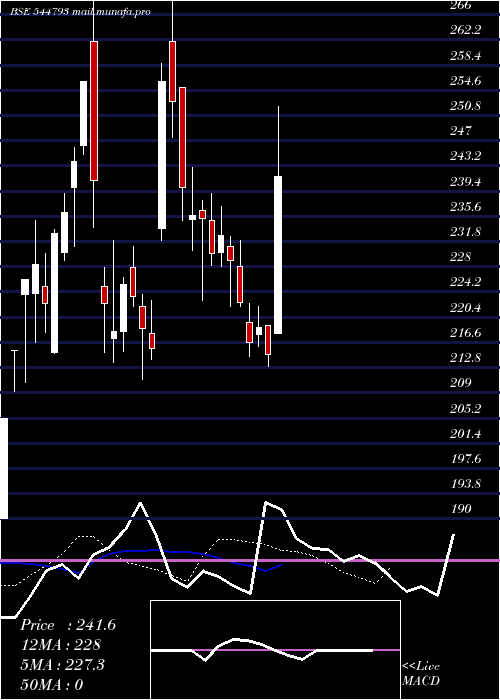500x700 pixels.
Task: Click the 197.6 price axis label
Action: coord(466,458)
